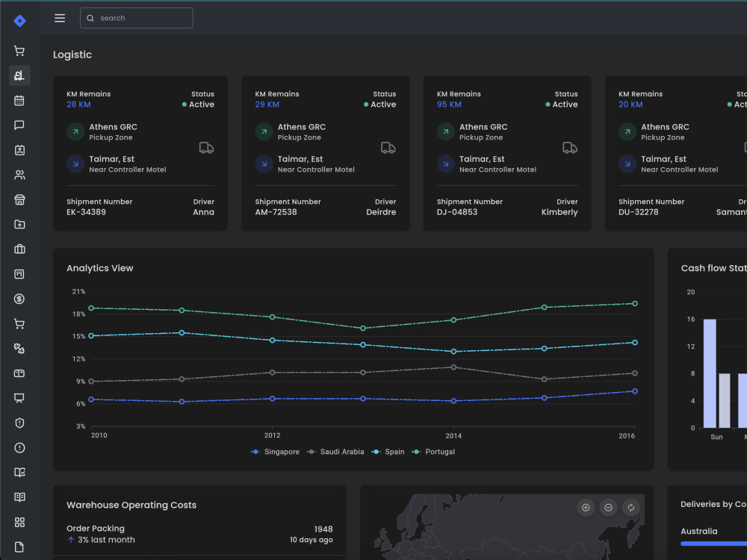This screenshot has width=747, height=560.
Task: Open the circled exclamation sidebar icon
Action: click(19, 447)
